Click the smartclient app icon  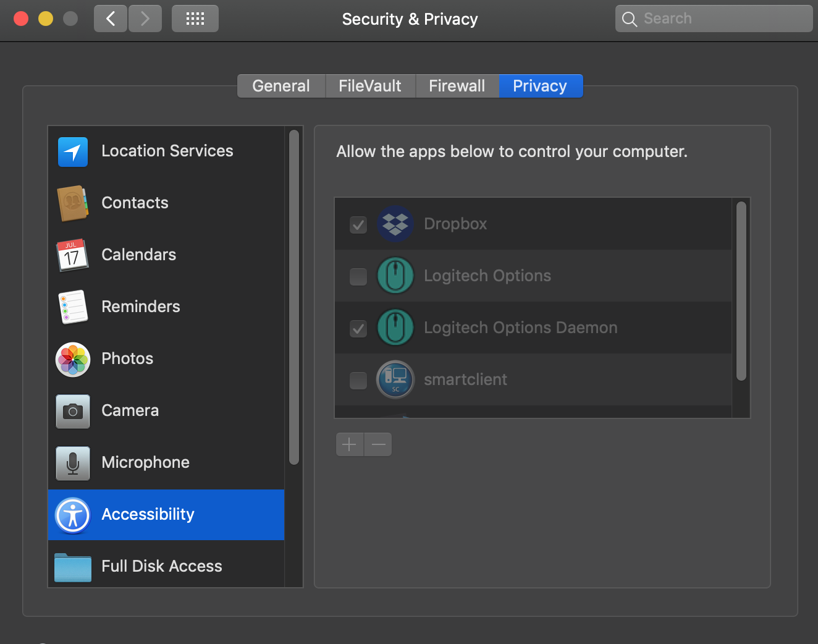[x=395, y=379]
